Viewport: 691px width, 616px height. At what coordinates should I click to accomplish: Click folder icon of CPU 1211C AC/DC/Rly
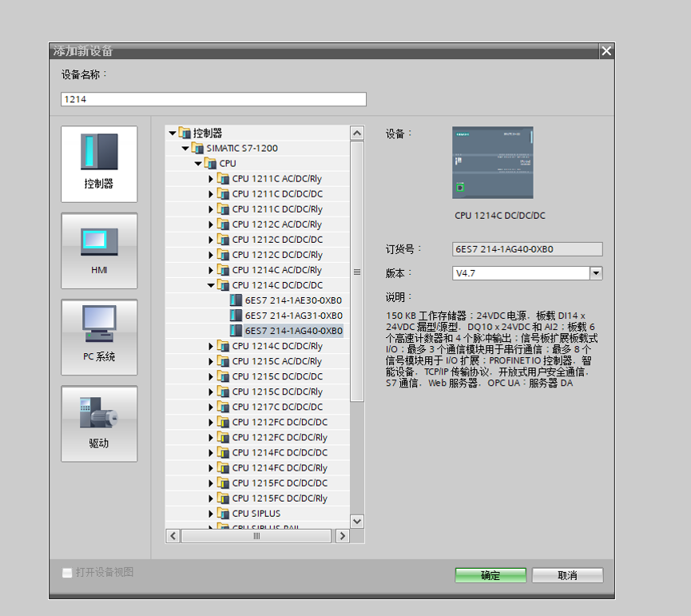click(x=224, y=178)
